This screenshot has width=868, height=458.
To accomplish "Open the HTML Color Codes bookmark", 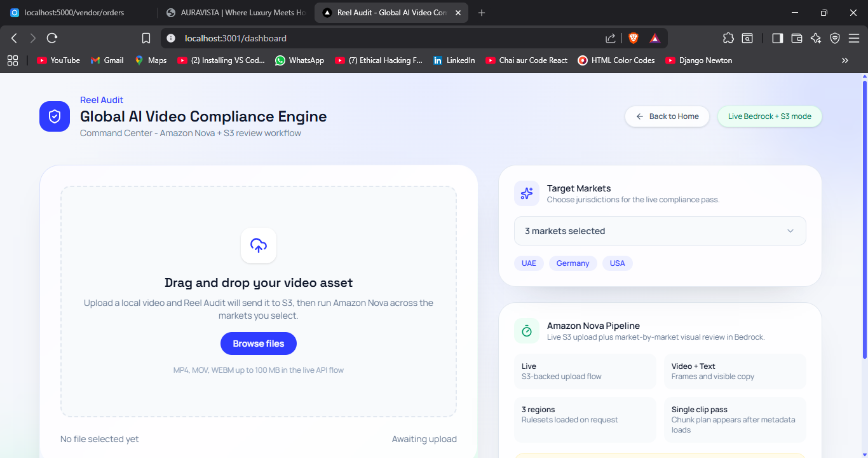I will tap(616, 60).
